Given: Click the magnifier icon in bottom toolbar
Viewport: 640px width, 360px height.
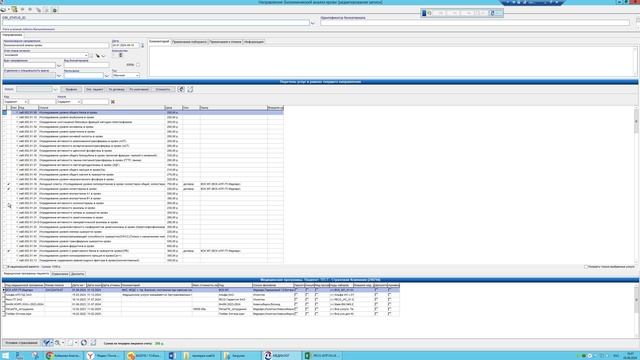Looking at the screenshot, I should (58, 343).
